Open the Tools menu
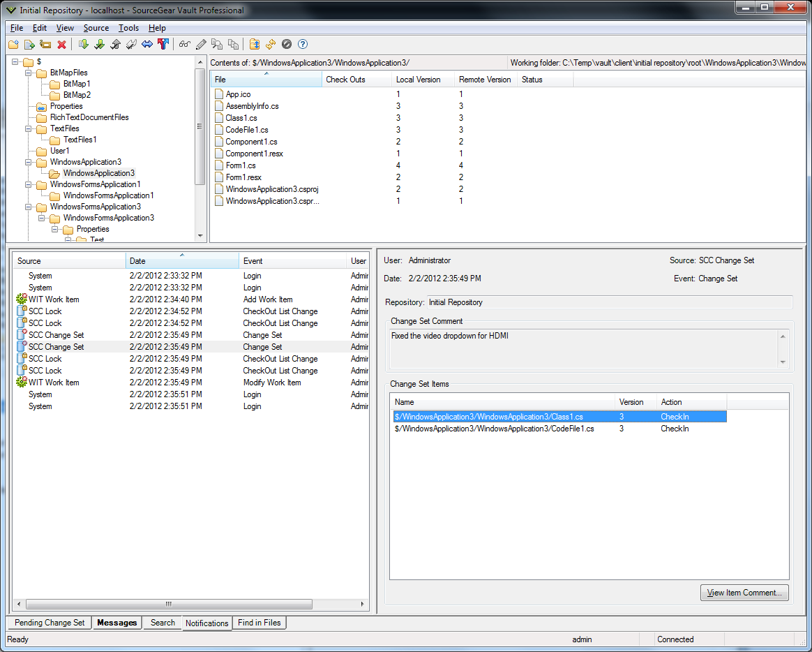812x652 pixels. click(x=128, y=28)
